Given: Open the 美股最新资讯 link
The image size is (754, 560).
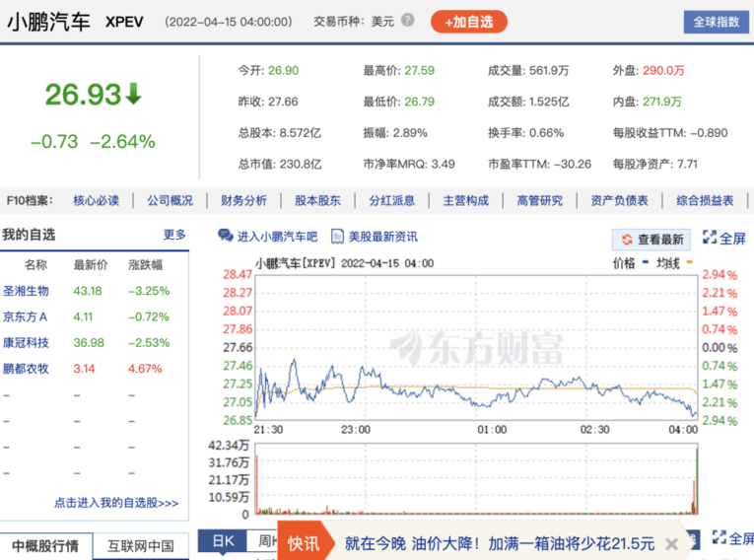Looking at the screenshot, I should click(382, 237).
